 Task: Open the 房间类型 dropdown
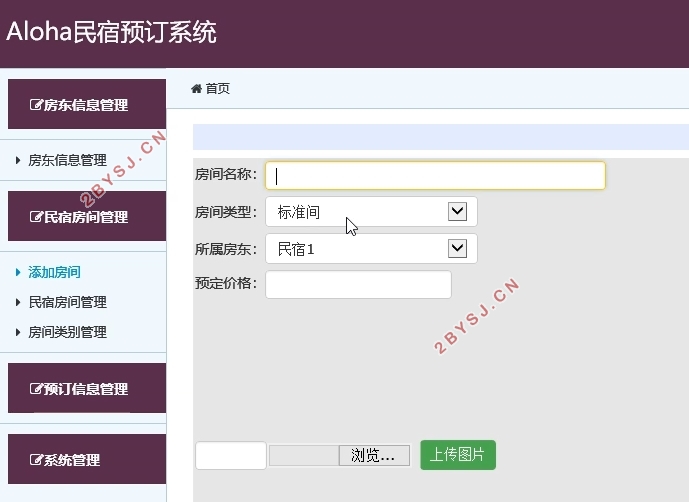tap(371, 211)
